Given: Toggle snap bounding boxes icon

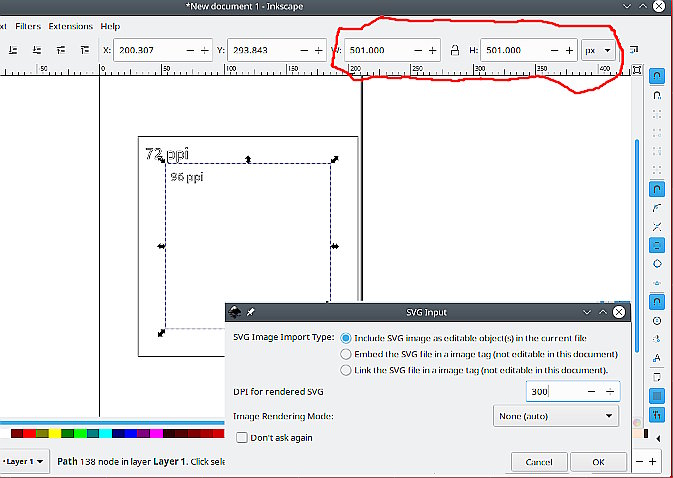Looking at the screenshot, I should click(657, 95).
